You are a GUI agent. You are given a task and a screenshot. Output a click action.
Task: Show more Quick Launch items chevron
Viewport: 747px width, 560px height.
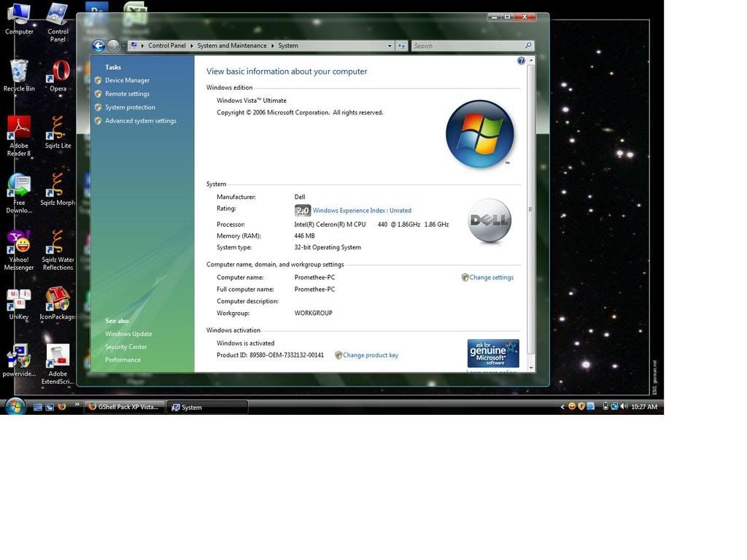tap(77, 405)
